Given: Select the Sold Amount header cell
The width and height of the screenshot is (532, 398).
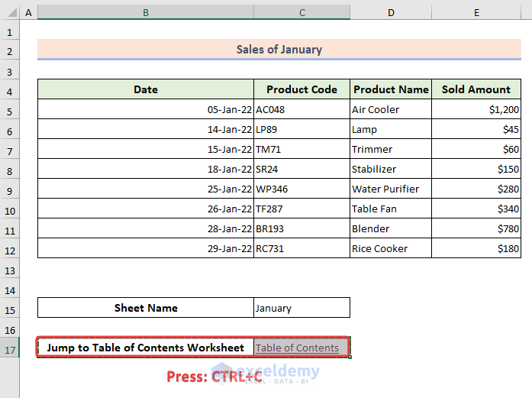Looking at the screenshot, I should point(476,89).
